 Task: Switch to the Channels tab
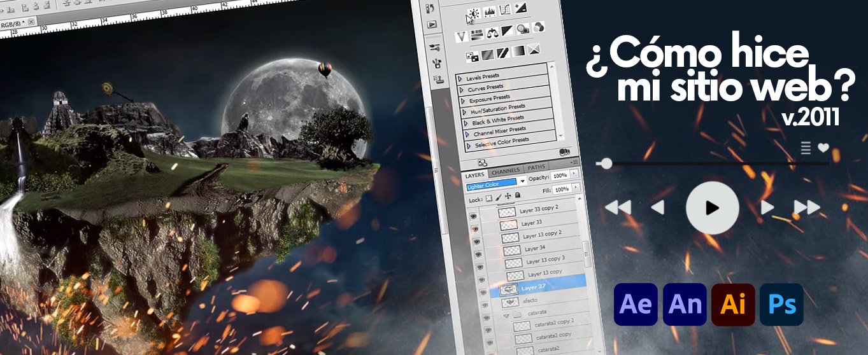(506, 171)
